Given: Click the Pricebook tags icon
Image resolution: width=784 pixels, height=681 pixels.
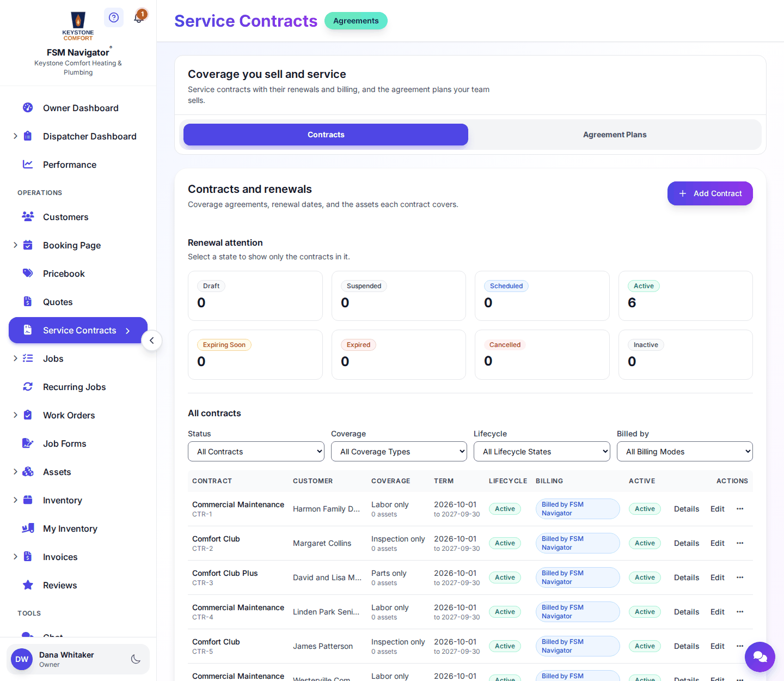Looking at the screenshot, I should coord(28,273).
